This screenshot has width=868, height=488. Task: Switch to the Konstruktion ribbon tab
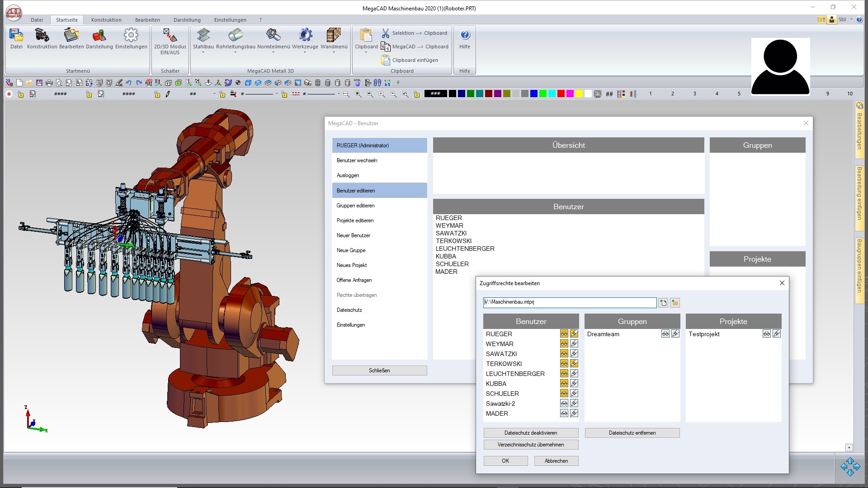(106, 20)
